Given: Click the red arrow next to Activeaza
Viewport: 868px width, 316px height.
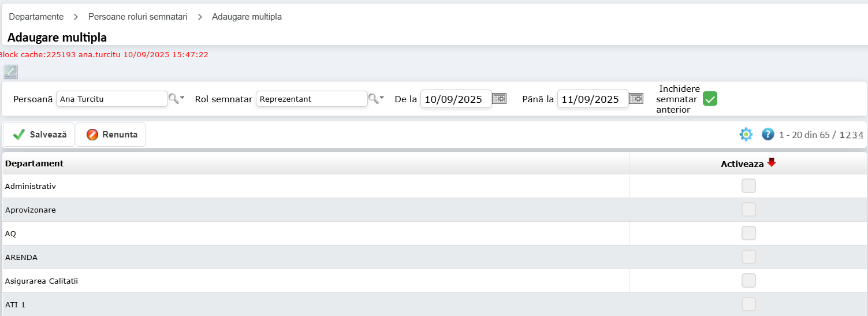Looking at the screenshot, I should [x=772, y=163].
